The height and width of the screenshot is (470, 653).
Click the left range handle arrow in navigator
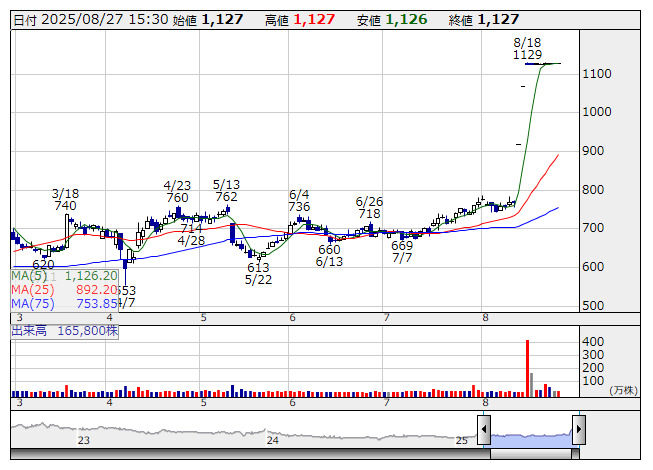click(484, 430)
